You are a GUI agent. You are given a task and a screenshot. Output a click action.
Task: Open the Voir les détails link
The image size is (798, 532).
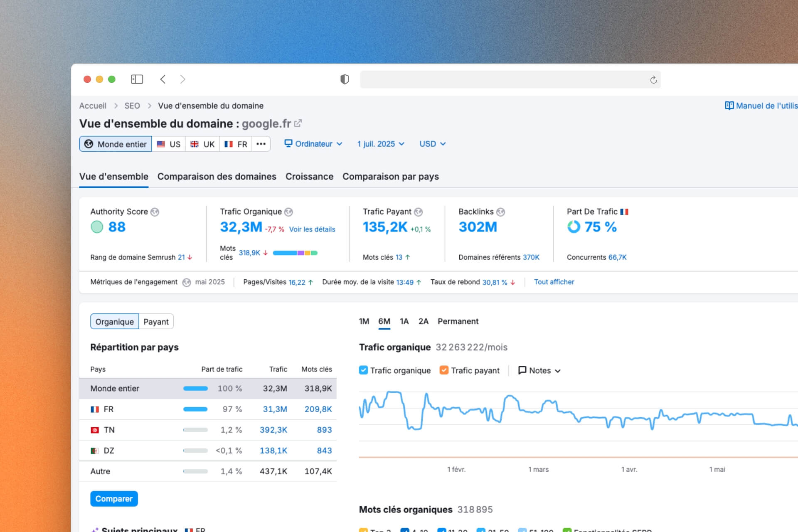(312, 229)
